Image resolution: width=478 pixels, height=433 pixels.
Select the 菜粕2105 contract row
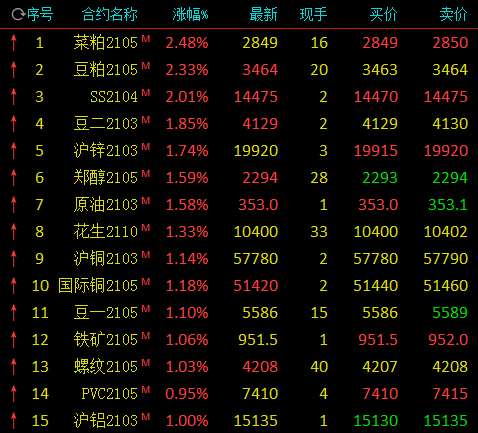pyautogui.click(x=239, y=43)
